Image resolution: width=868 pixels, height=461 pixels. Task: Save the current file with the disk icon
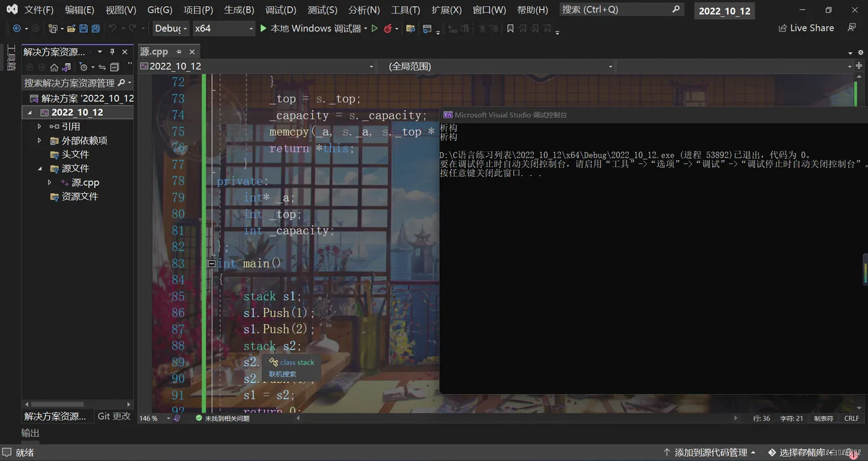(84, 29)
